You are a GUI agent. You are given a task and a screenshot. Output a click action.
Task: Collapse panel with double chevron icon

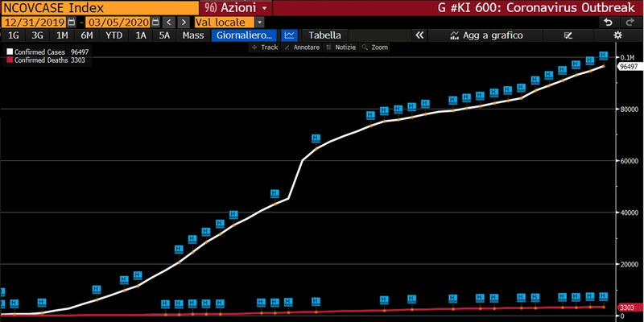click(419, 35)
